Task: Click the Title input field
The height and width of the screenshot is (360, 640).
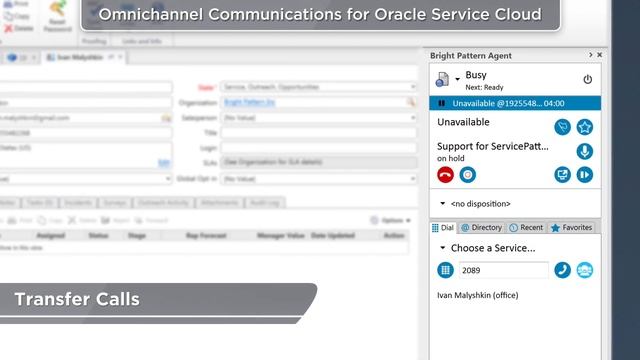Action: 318,133
